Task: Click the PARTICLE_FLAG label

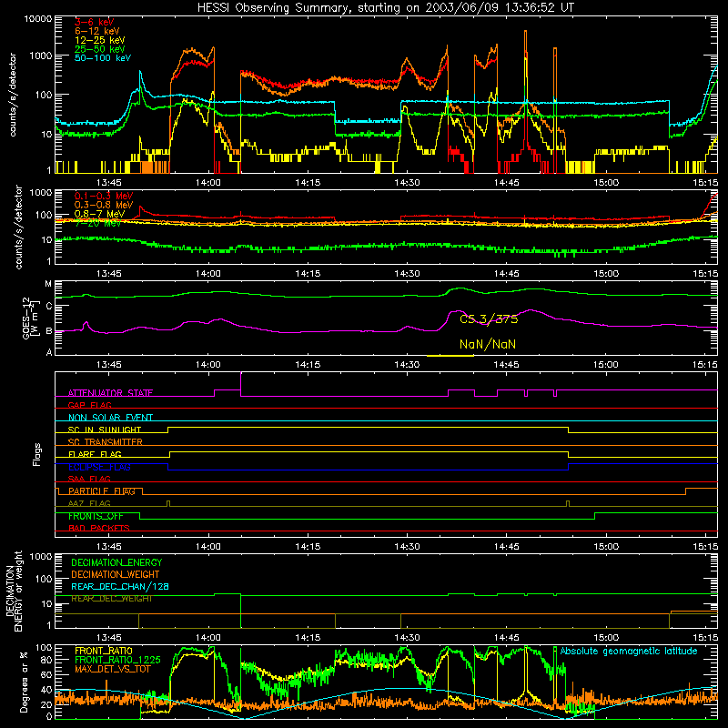Action: [102, 491]
